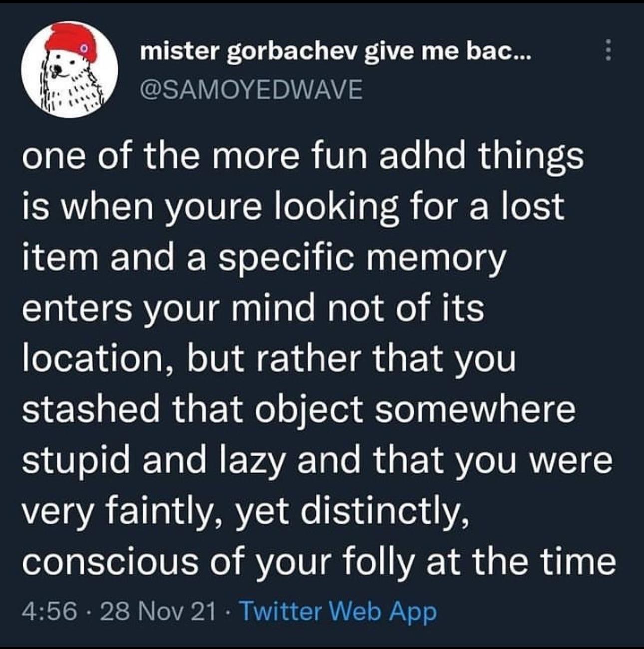Click the line 'location, but rather that you'
644x649 pixels.
tap(269, 358)
